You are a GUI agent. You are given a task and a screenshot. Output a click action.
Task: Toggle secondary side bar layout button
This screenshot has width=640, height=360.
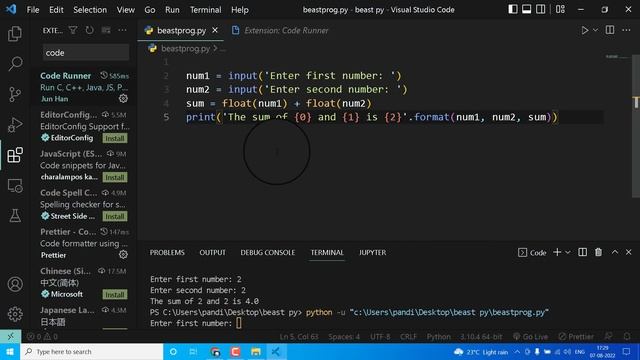pos(540,9)
